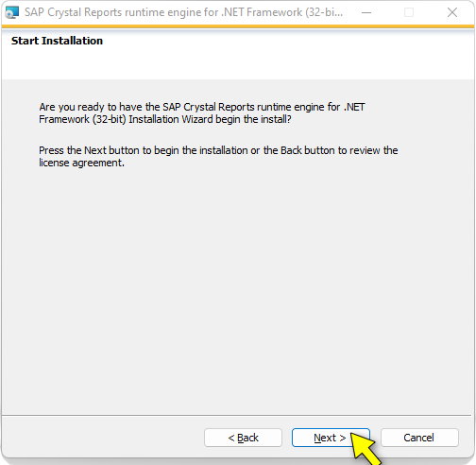Viewport: 476px width, 465px height.
Task: Hit the Cancel button beside Next
Action: click(x=419, y=438)
